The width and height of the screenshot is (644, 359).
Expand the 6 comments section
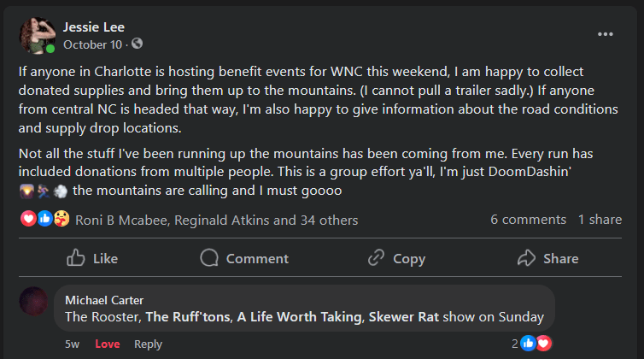click(x=528, y=220)
